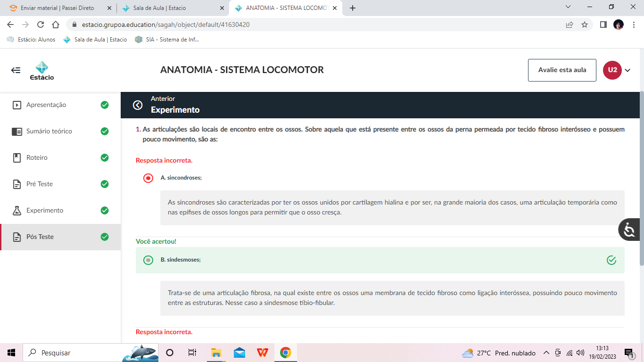This screenshot has height=362, width=644.
Task: Expand the user menu chevron beside U2
Action: click(x=627, y=70)
